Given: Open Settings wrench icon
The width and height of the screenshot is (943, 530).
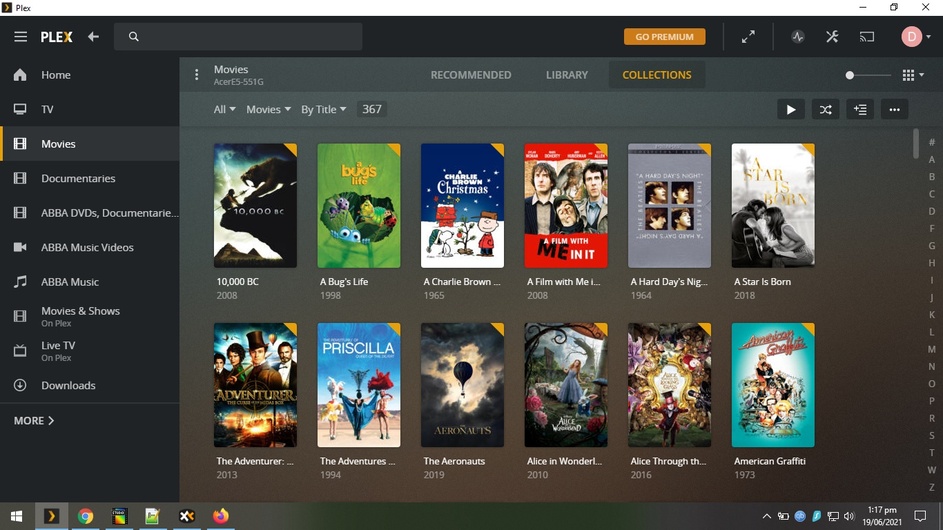Looking at the screenshot, I should [x=832, y=37].
